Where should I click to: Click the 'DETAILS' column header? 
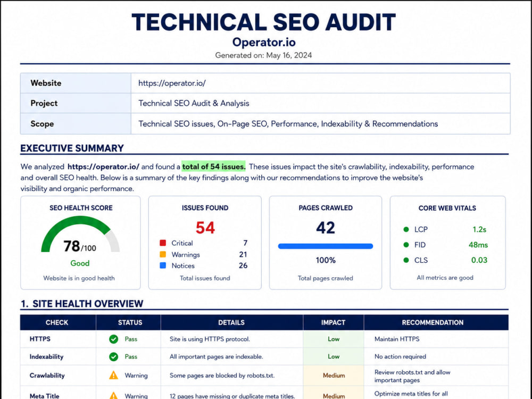231,322
